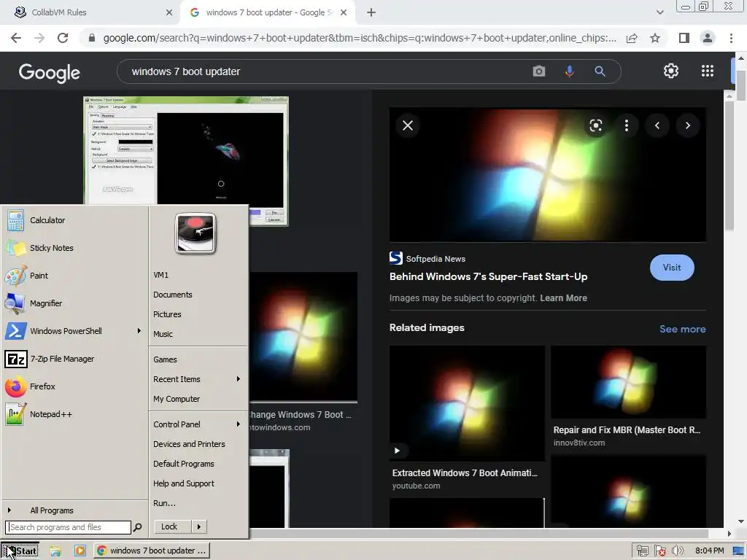Click the volume icon in system tray

[677, 551]
